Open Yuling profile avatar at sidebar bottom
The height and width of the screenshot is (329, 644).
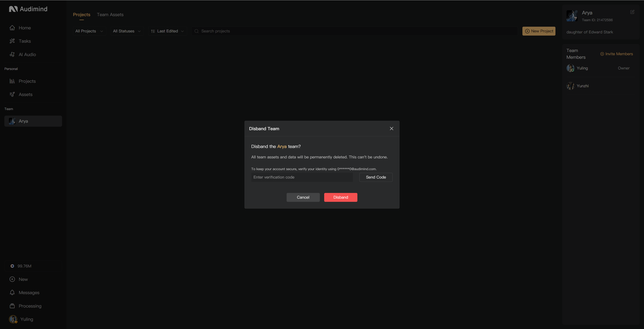click(13, 319)
